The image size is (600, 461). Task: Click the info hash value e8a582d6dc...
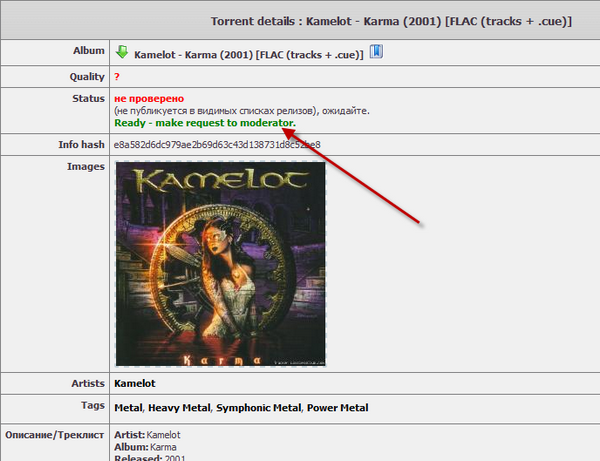217,145
